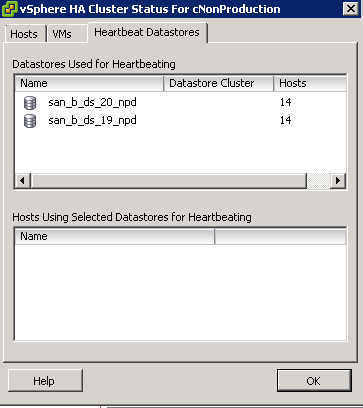Confirm with the OK button

[314, 381]
